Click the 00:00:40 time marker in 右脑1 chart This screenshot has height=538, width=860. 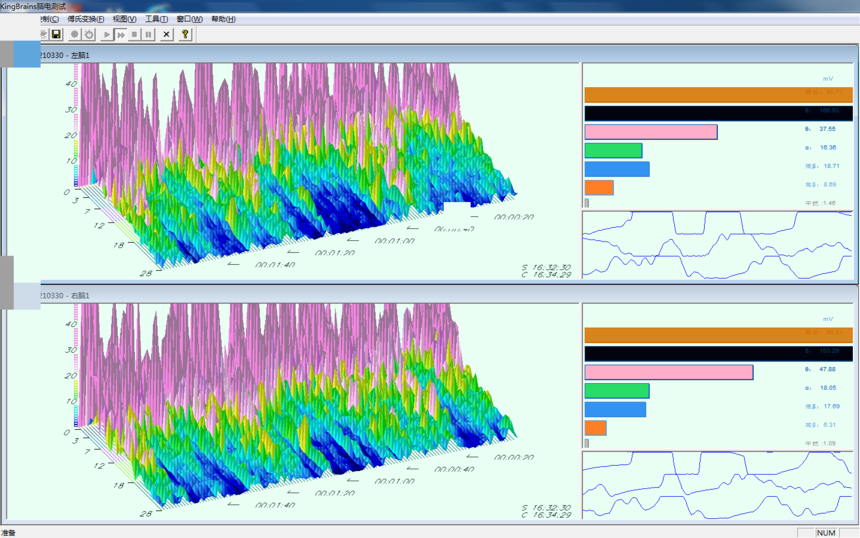point(454,469)
